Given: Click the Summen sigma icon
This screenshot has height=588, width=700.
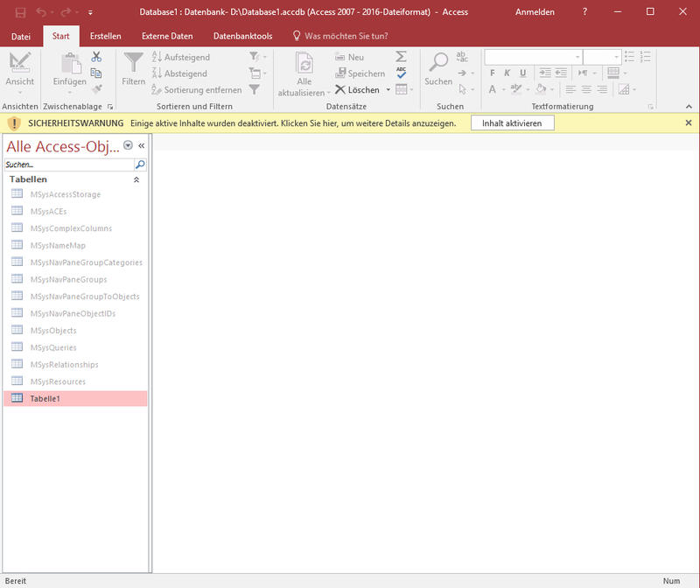Looking at the screenshot, I should 401,57.
